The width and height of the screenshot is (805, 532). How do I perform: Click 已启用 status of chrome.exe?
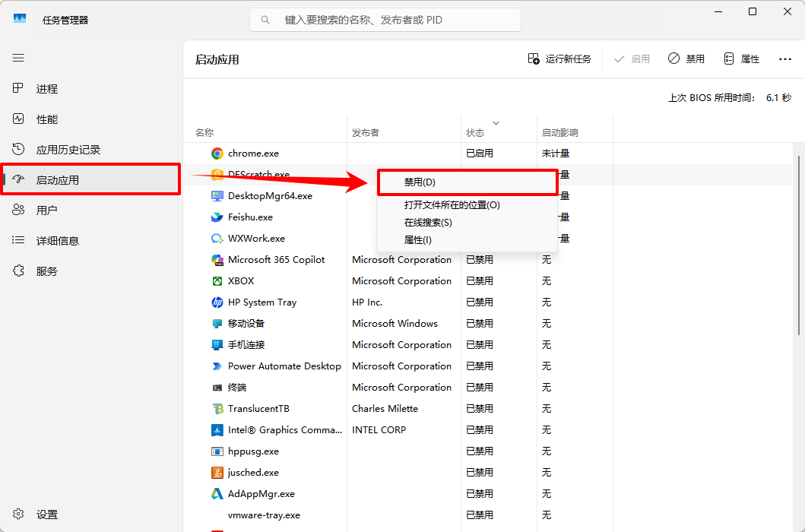tap(480, 153)
